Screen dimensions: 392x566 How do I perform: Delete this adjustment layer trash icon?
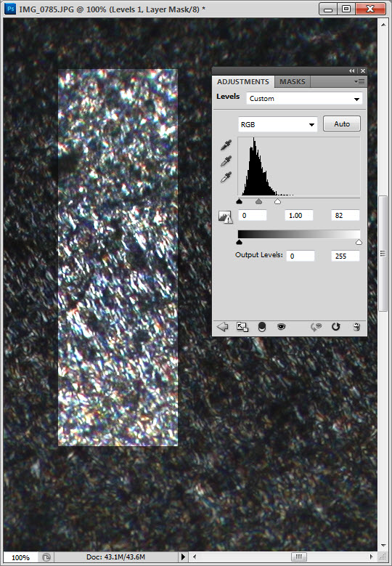point(356,327)
